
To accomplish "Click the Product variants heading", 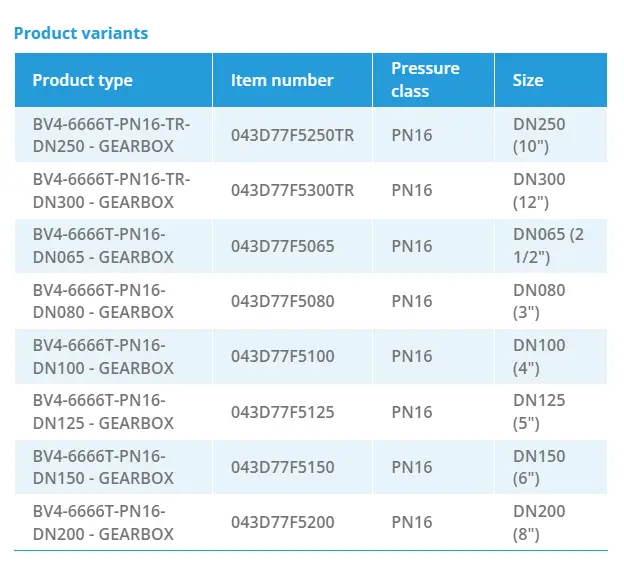I will 81,33.
